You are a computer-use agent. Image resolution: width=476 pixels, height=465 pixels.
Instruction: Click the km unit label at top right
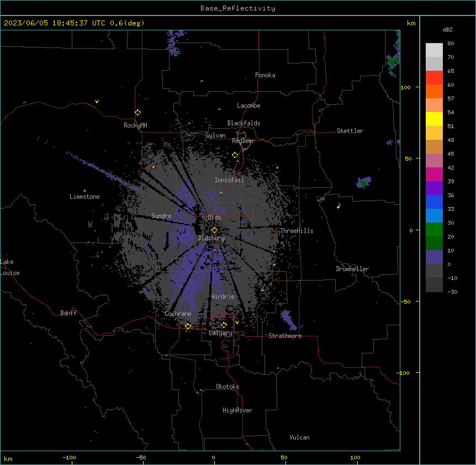411,23
